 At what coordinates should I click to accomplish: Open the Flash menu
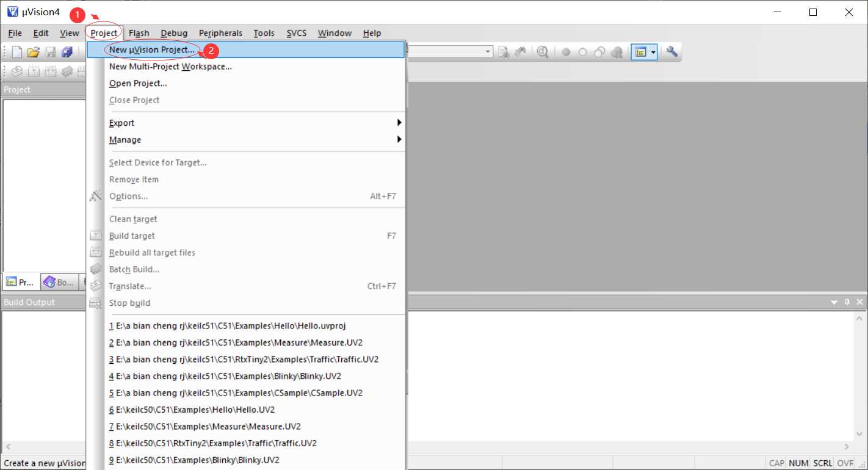139,33
